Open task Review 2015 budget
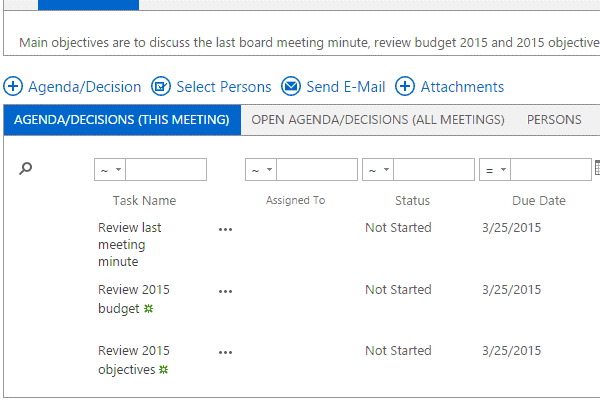The image size is (600, 400). tap(134, 299)
